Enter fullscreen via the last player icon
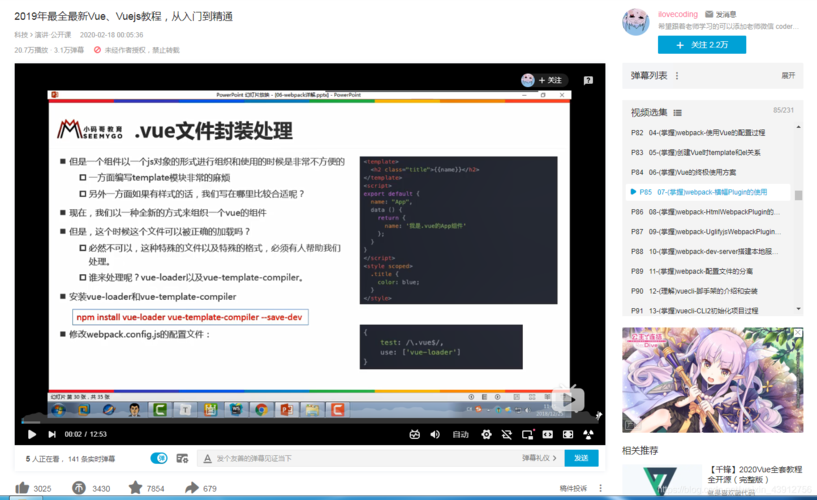 click(x=588, y=434)
